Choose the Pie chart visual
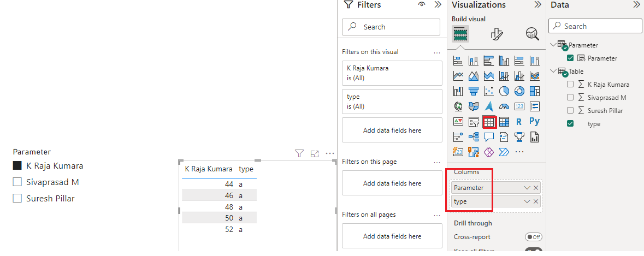The image size is (644, 256). click(x=504, y=91)
